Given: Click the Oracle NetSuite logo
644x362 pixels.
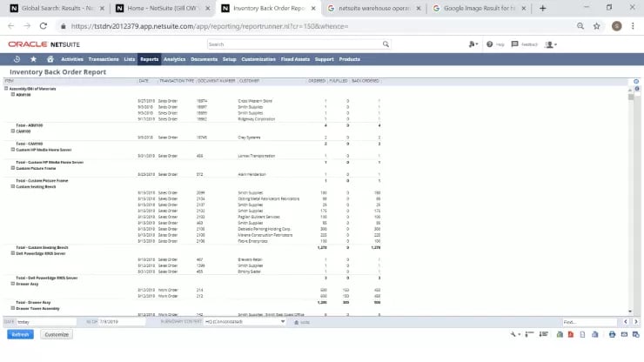Looking at the screenshot, I should pos(44,44).
